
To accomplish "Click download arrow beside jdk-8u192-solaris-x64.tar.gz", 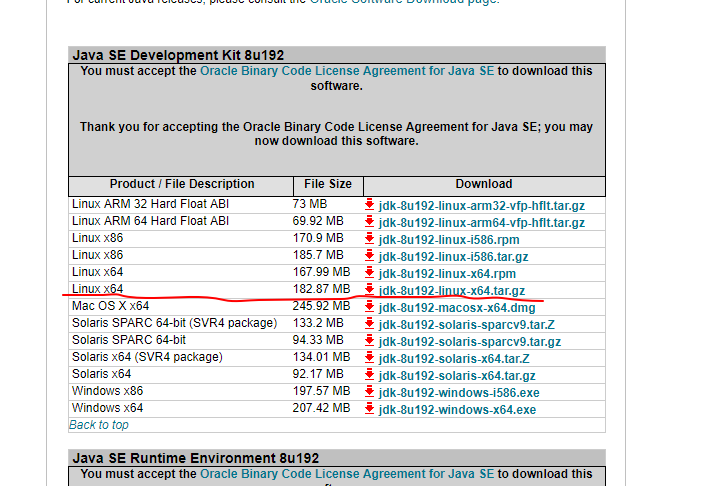I will coord(369,375).
